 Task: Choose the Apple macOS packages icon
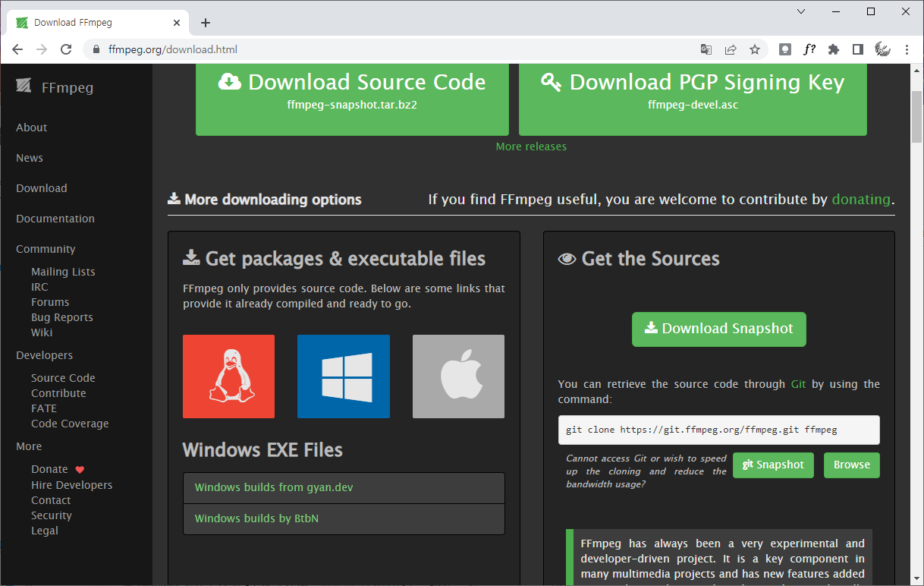click(458, 376)
